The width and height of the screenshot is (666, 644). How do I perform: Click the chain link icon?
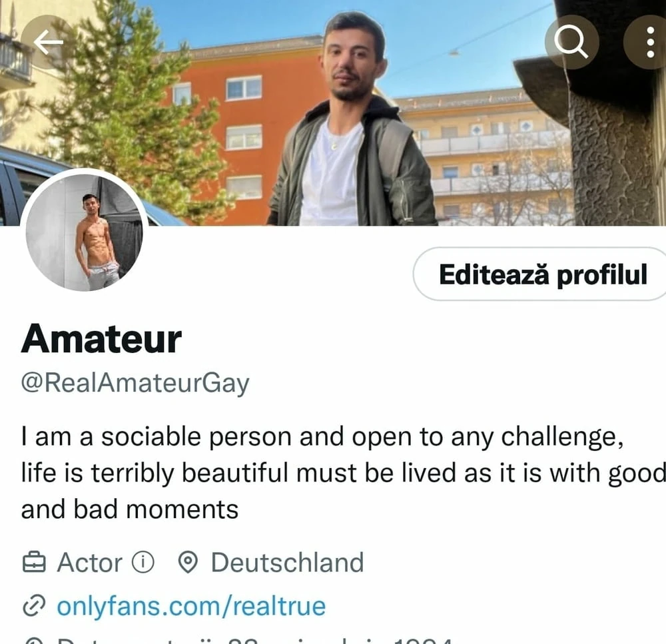tap(33, 606)
